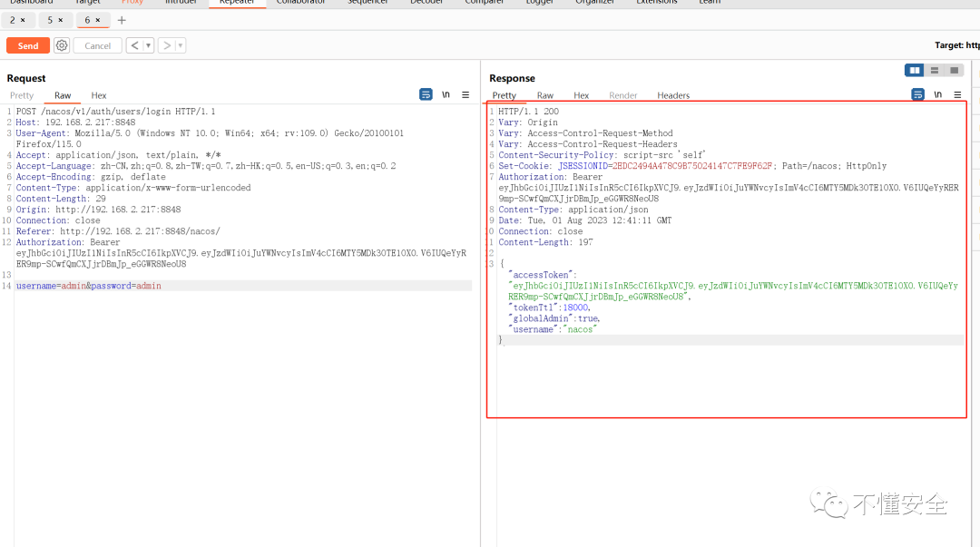
Task: Select side-by-side split layout icon
Action: pos(915,70)
